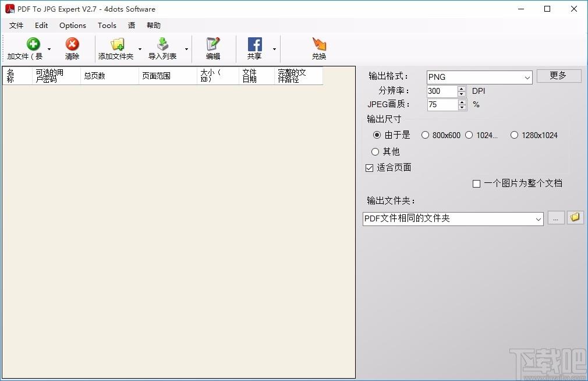Enable 一个图片为整个文档 checkbox

476,184
